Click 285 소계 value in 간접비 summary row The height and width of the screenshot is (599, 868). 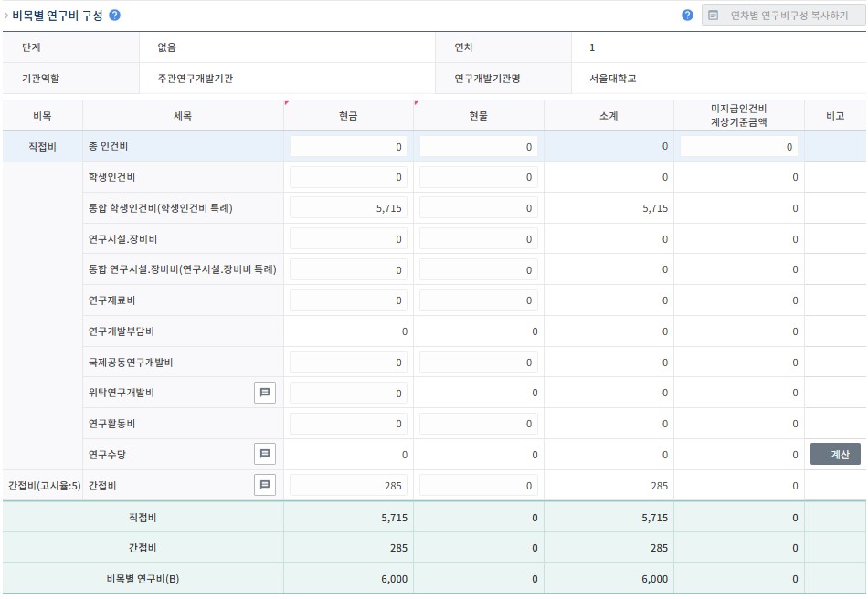659,548
